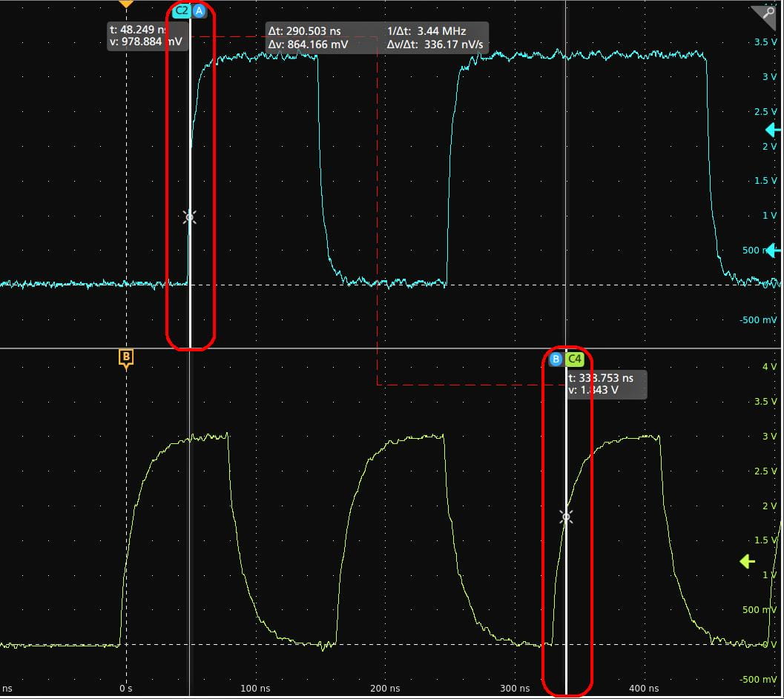The width and height of the screenshot is (784, 699).
Task: Open the cursor A readout showing 48.249 ns
Action: coord(147,36)
